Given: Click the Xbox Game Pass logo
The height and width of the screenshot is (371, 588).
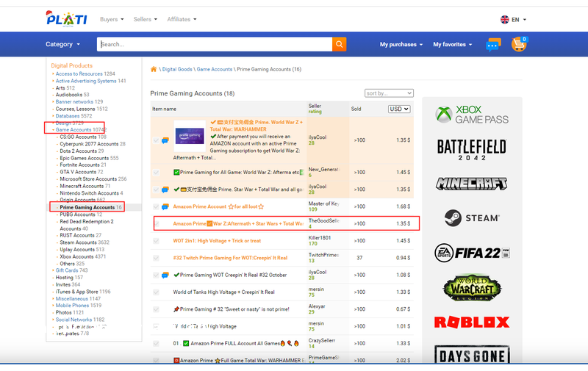Looking at the screenshot, I should 471,115.
